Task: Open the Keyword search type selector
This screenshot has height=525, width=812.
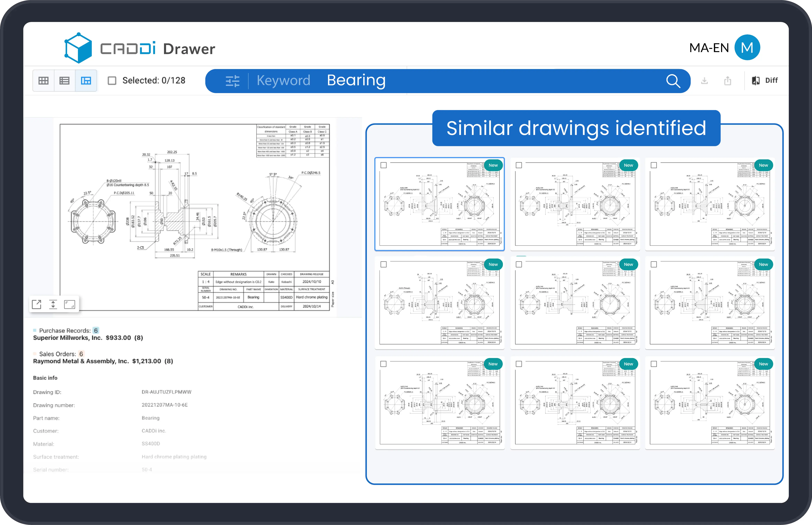Action: click(283, 81)
